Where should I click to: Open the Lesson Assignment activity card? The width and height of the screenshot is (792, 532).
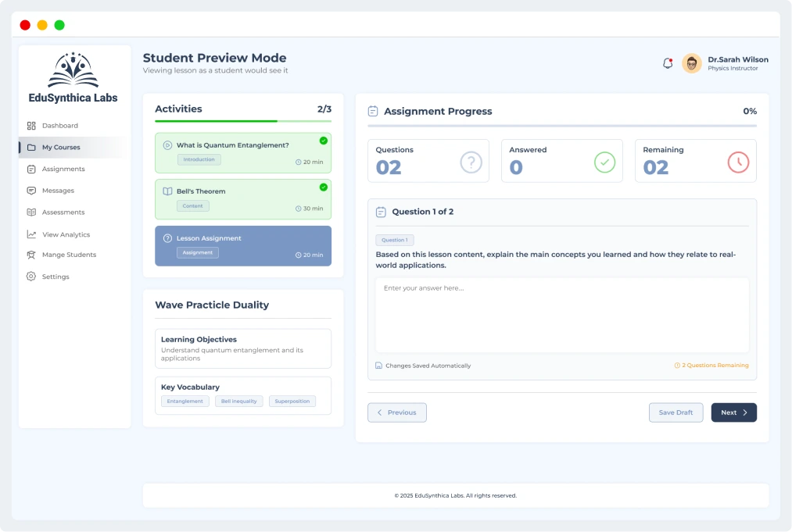[x=243, y=246]
